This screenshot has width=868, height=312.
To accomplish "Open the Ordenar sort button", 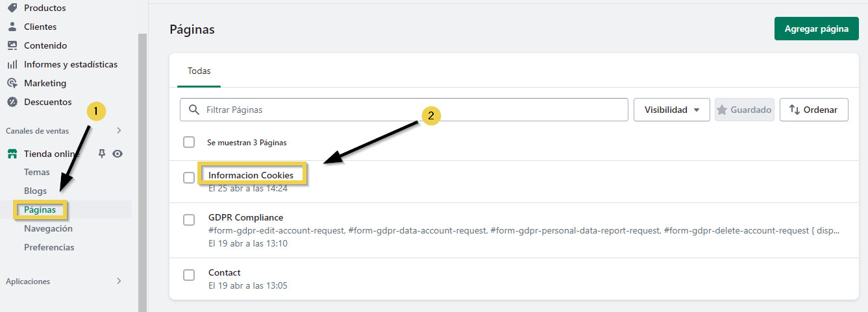I will (x=813, y=110).
